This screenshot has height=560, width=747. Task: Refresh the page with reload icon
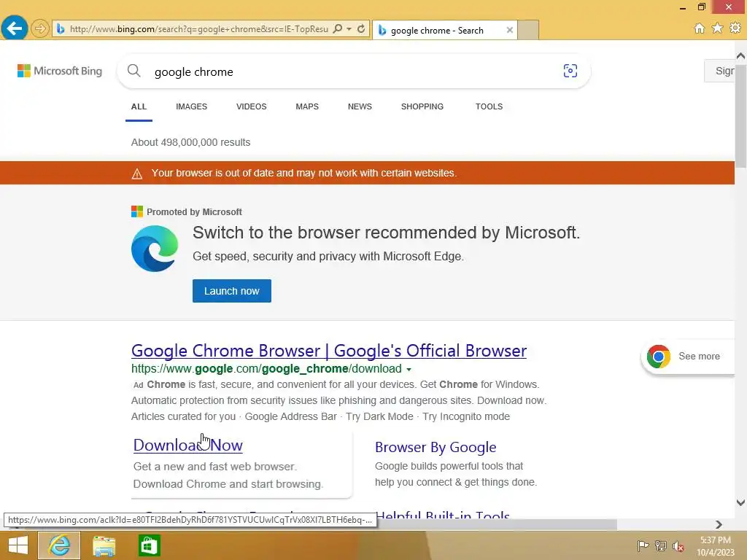tap(361, 29)
